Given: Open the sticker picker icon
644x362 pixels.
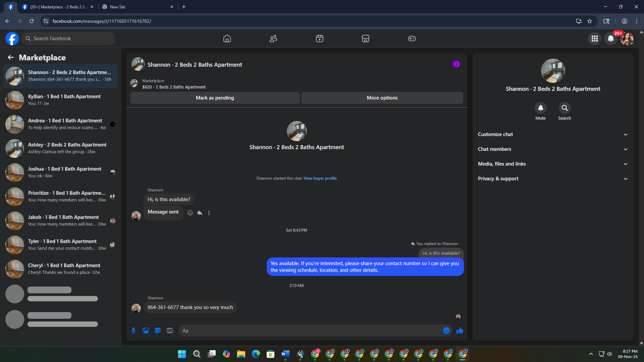Looking at the screenshot, I should point(158,330).
